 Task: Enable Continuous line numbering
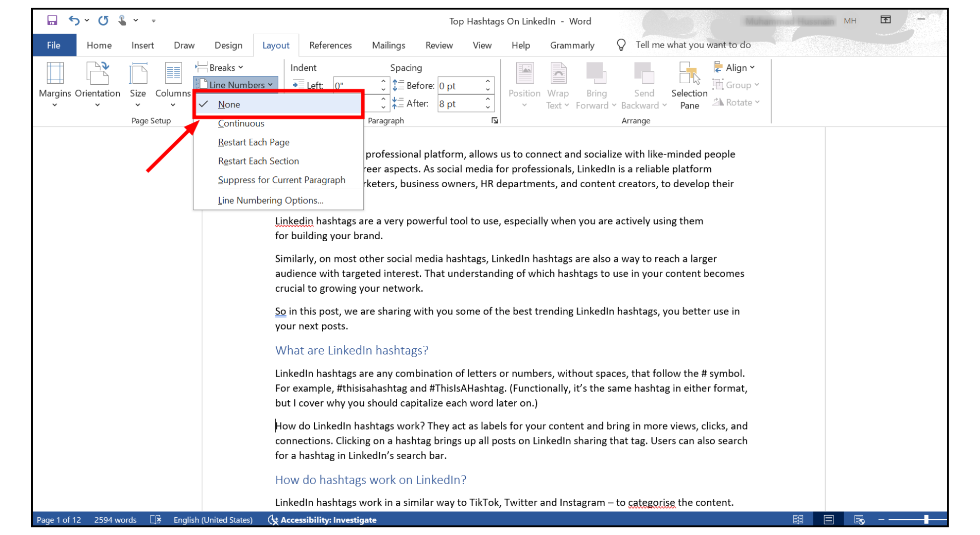tap(241, 123)
